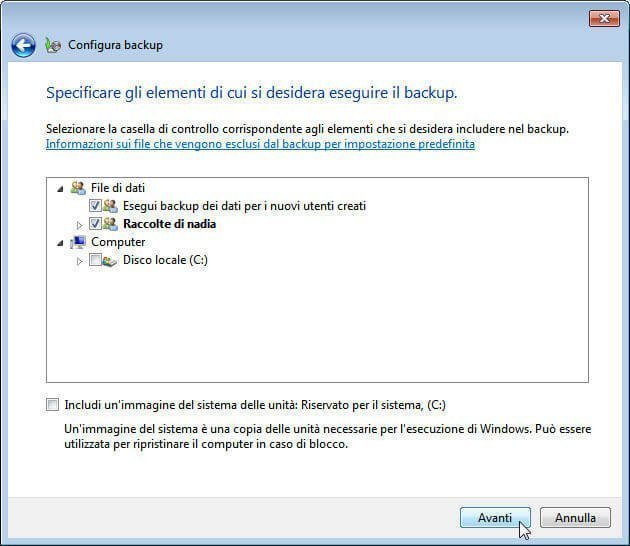The width and height of the screenshot is (630, 546).
Task: Close the Configura backup window
Action: click(603, 17)
